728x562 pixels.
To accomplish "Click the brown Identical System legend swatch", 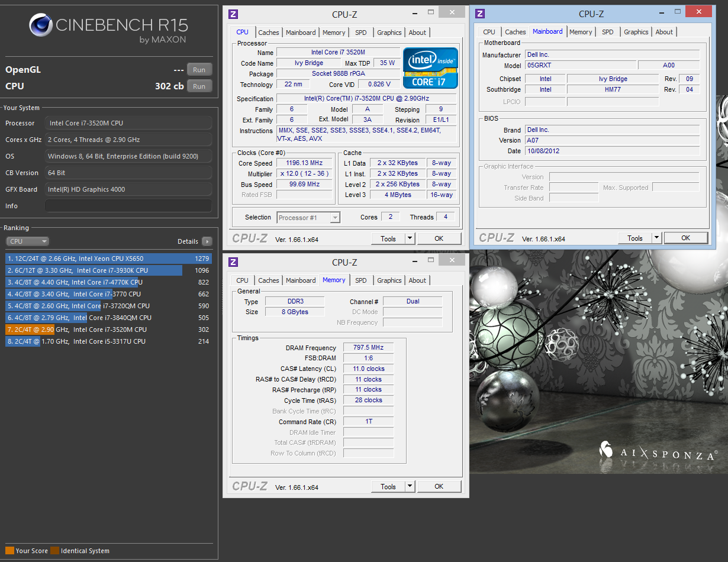I will (54, 551).
